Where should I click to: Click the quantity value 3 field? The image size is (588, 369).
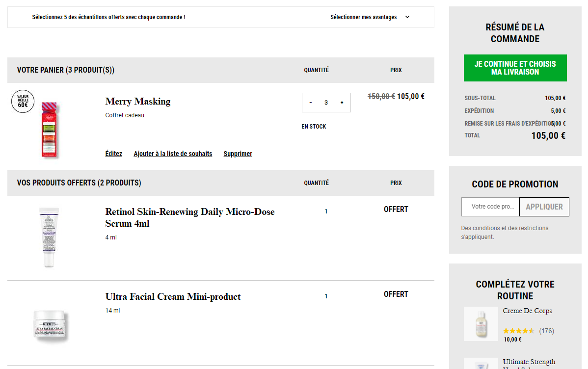coord(326,103)
